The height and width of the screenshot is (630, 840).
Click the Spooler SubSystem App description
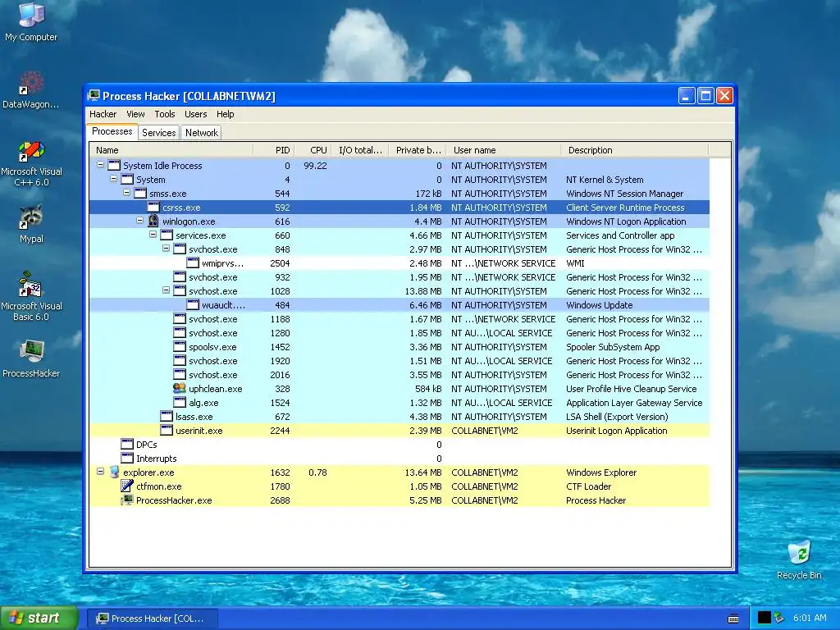[613, 347]
